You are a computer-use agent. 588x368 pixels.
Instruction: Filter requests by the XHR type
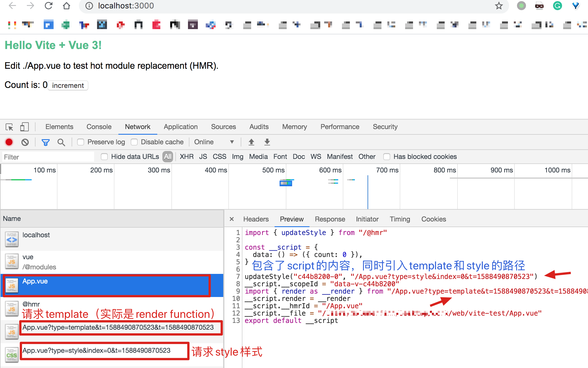tap(187, 157)
